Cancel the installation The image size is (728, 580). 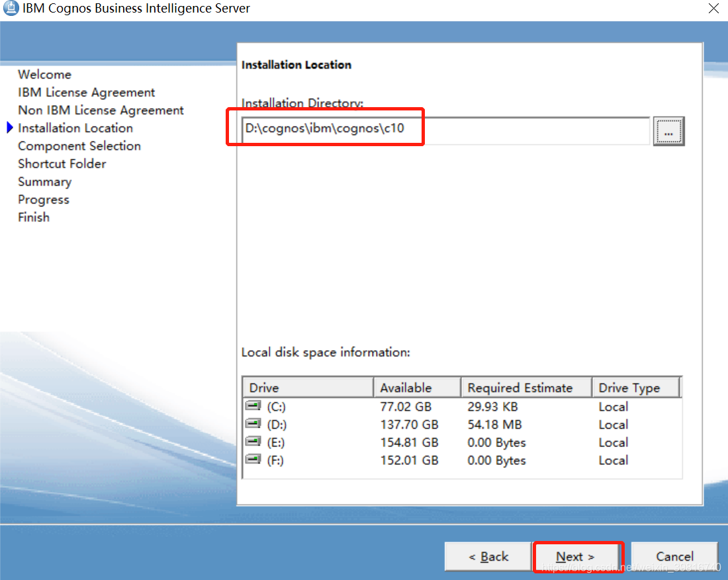674,556
